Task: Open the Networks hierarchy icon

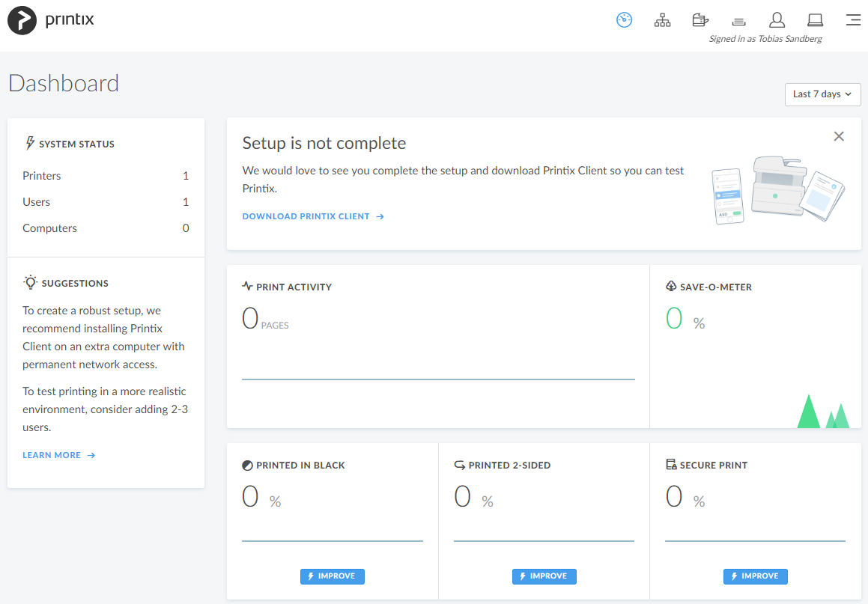Action: tap(662, 20)
